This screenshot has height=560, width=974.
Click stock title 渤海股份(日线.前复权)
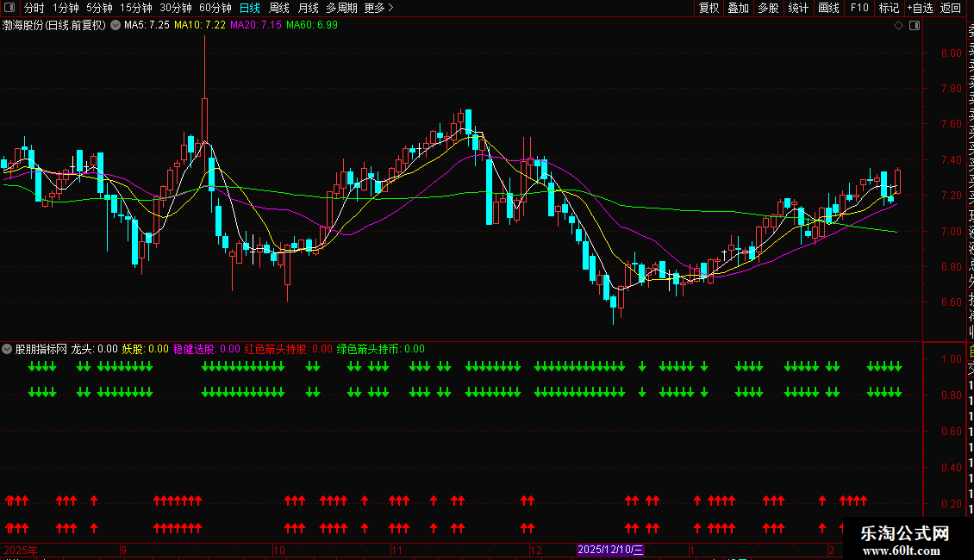54,26
